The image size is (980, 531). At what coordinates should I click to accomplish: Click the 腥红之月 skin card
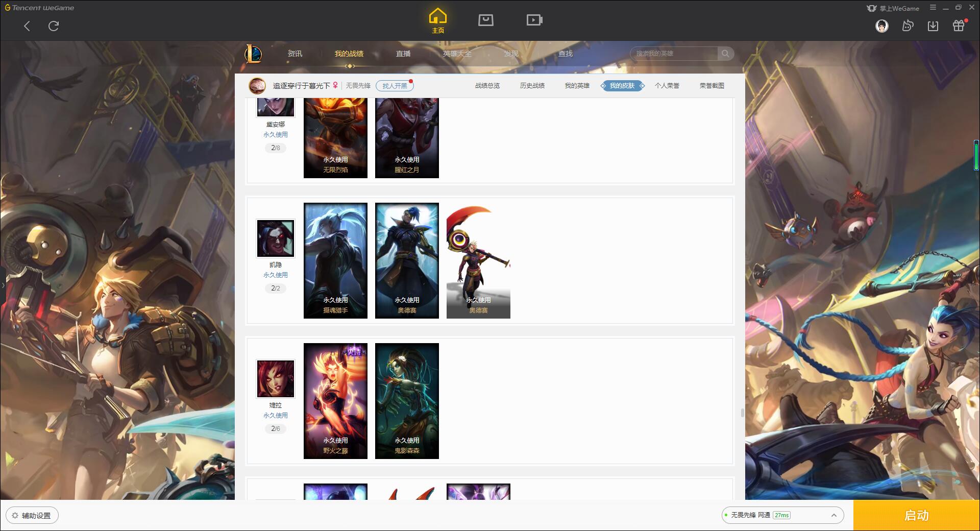point(407,138)
